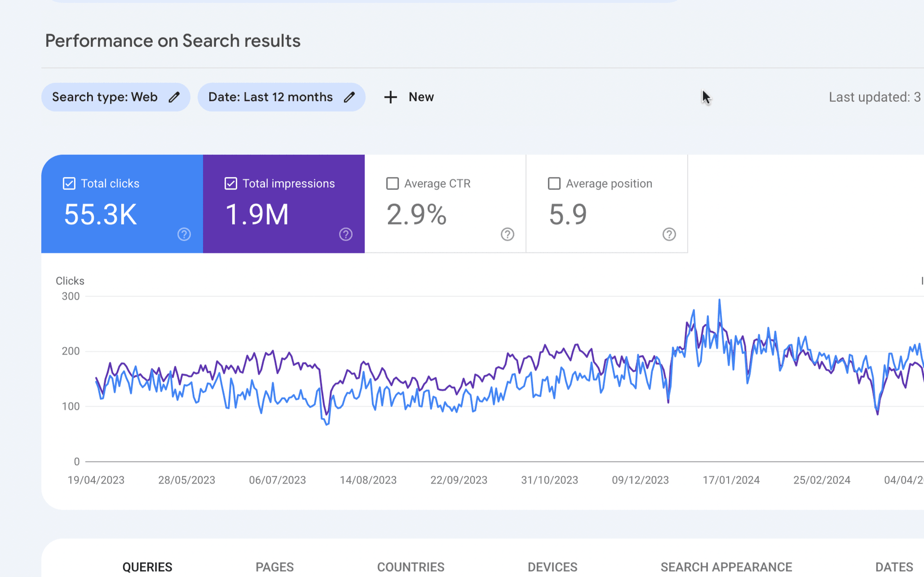Viewport: 924px width, 577px height.
Task: Select the Dates tab
Action: (x=894, y=567)
